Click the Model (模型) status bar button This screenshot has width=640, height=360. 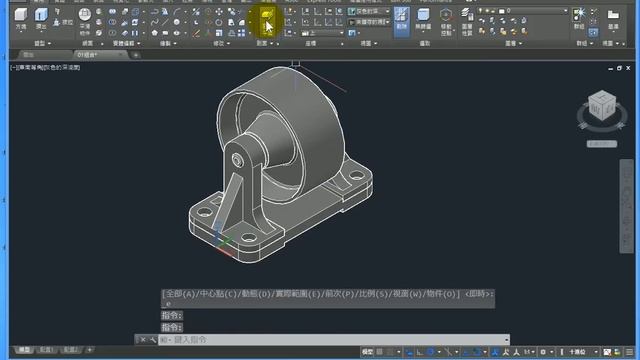tap(367, 352)
